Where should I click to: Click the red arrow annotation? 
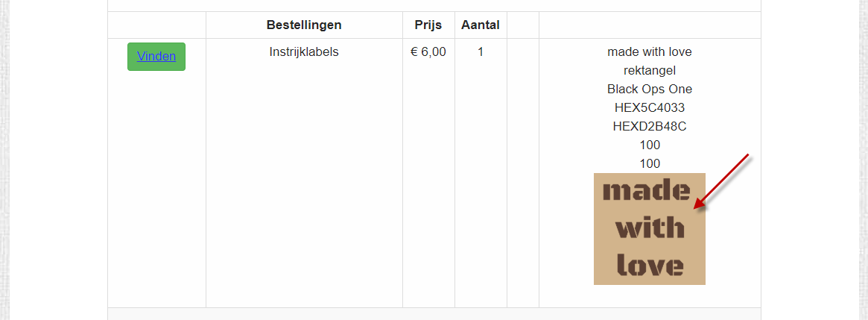click(721, 182)
